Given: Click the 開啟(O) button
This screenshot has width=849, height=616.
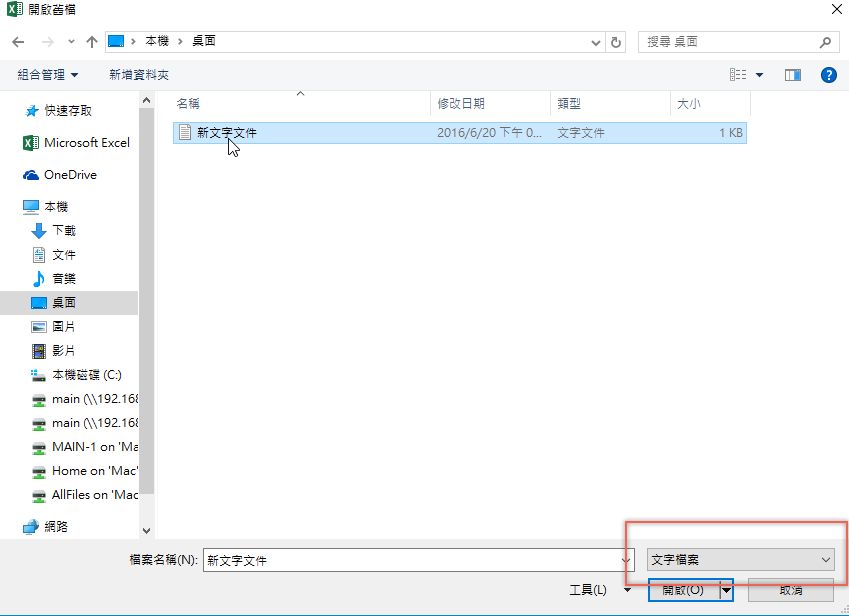Looking at the screenshot, I should click(x=684, y=590).
